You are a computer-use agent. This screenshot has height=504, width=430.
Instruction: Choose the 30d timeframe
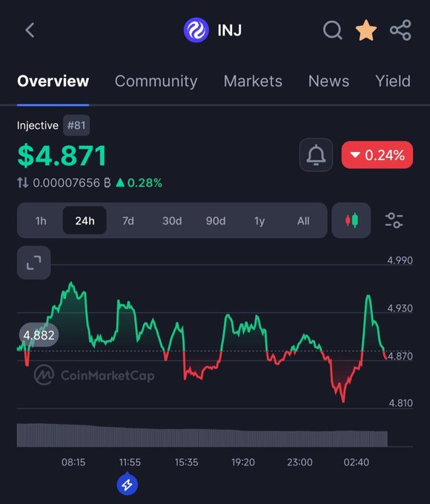172,221
